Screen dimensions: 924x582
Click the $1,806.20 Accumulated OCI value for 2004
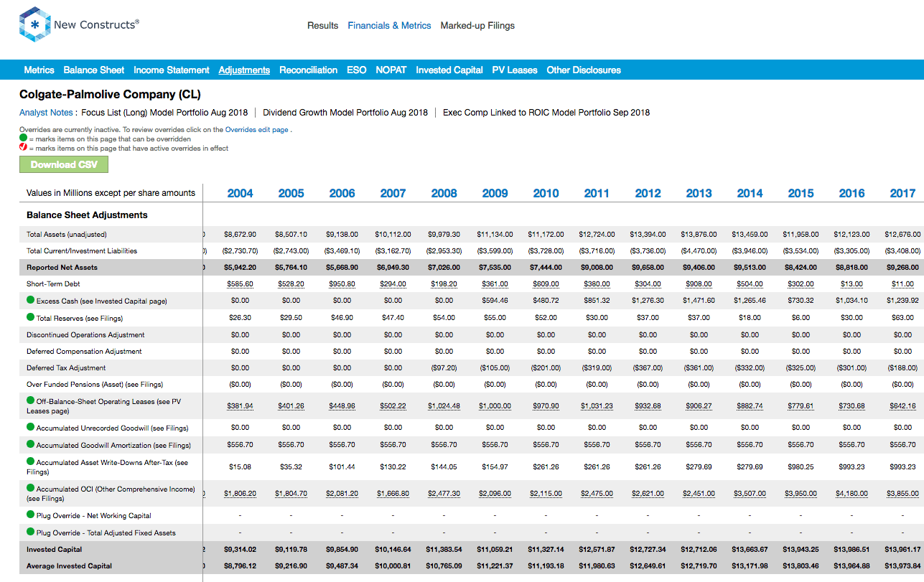[240, 494]
